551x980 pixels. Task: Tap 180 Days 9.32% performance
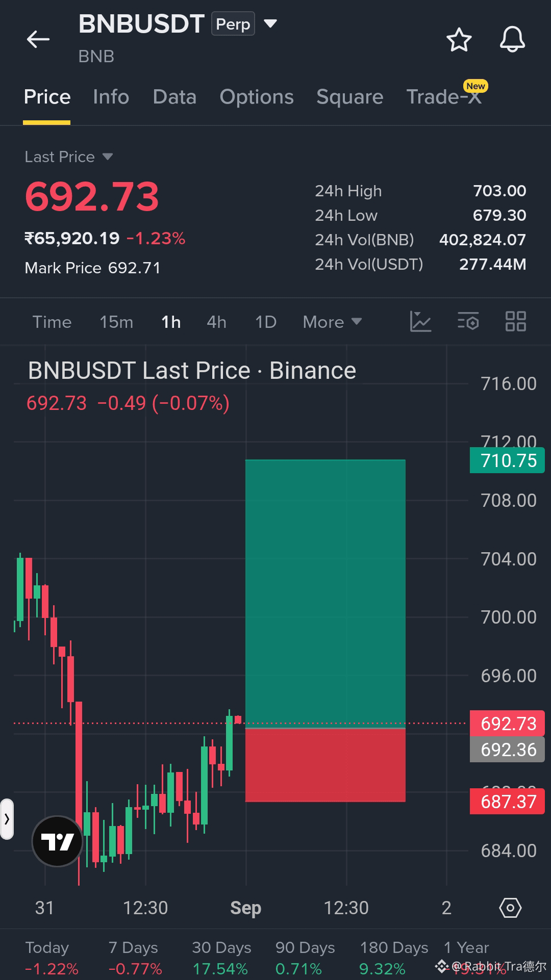pyautogui.click(x=393, y=958)
